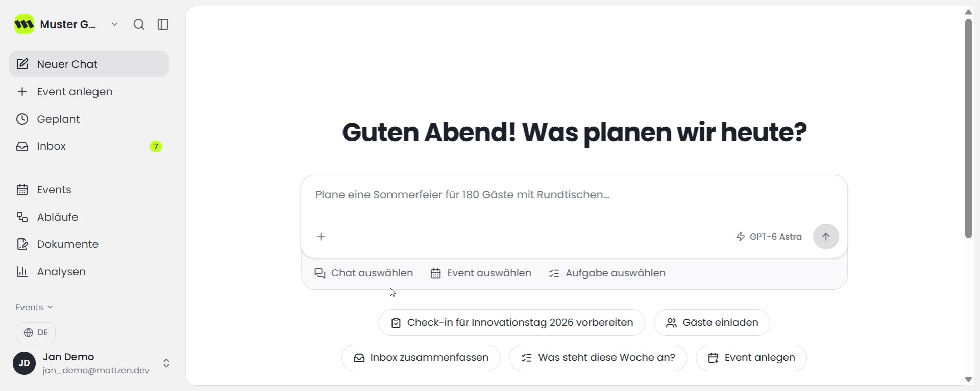Open Inbox unread badge showing 7
The image size is (980, 391).
tap(156, 147)
